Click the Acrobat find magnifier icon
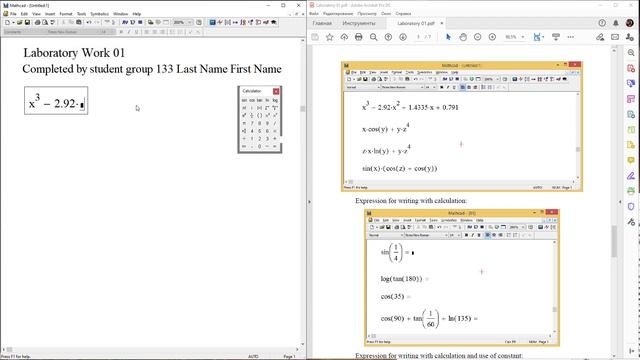640x360 pixels. click(x=373, y=37)
